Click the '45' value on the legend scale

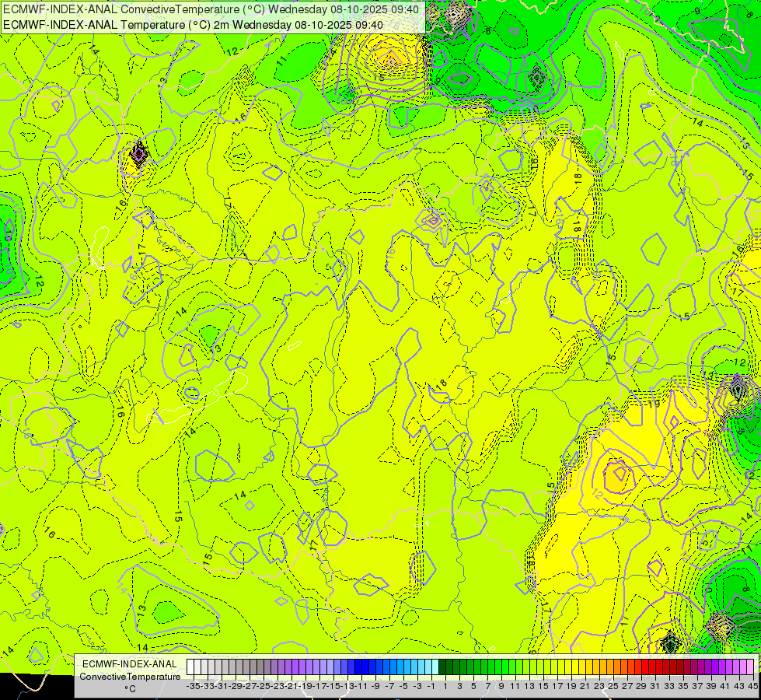752,686
